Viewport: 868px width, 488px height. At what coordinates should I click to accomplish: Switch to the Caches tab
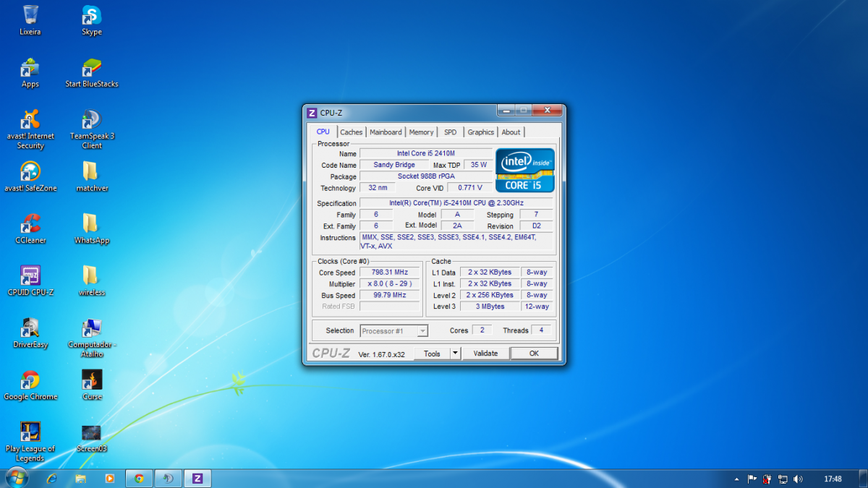(352, 132)
